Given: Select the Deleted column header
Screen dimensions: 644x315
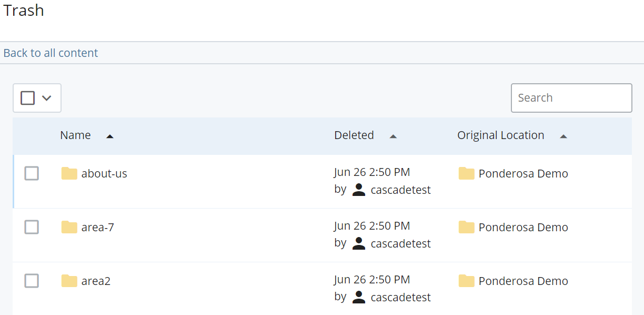Looking at the screenshot, I should (354, 135).
